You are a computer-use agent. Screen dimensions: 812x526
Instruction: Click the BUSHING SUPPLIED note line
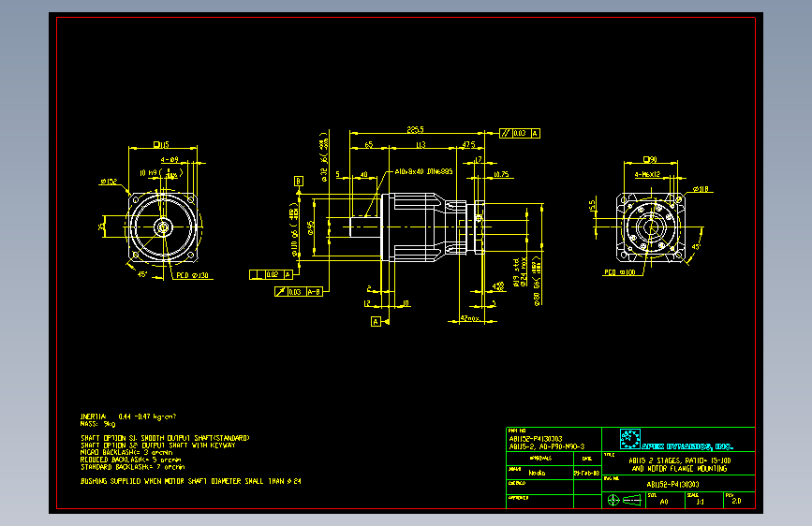point(190,481)
